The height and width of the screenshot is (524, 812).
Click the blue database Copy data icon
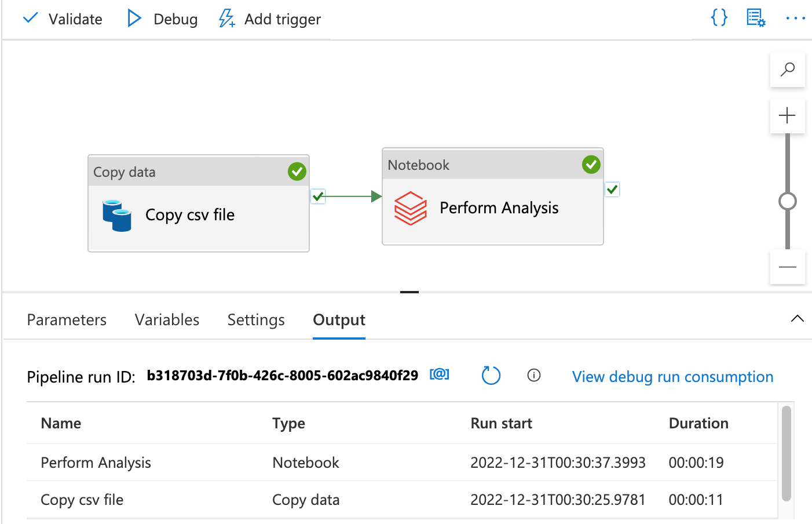click(x=117, y=216)
